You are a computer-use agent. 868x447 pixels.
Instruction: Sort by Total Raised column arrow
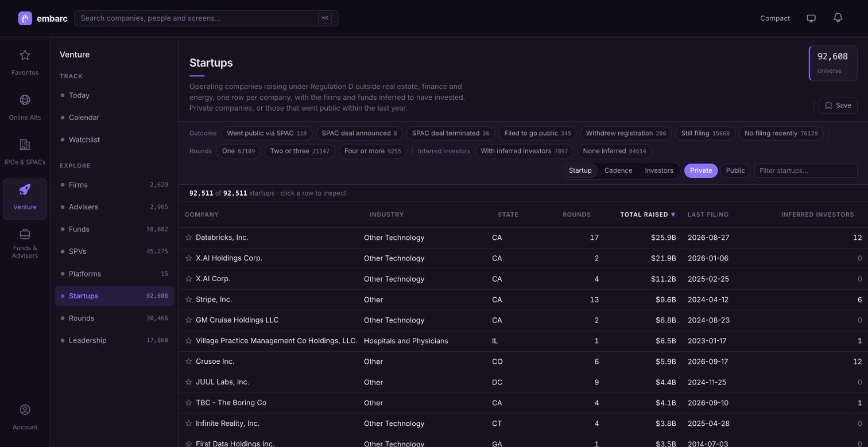673,215
